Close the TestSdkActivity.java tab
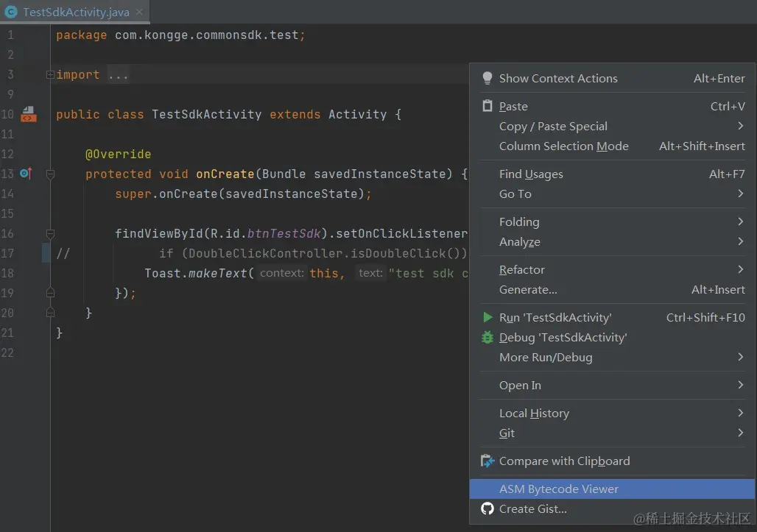This screenshot has height=532, width=757. [139, 12]
